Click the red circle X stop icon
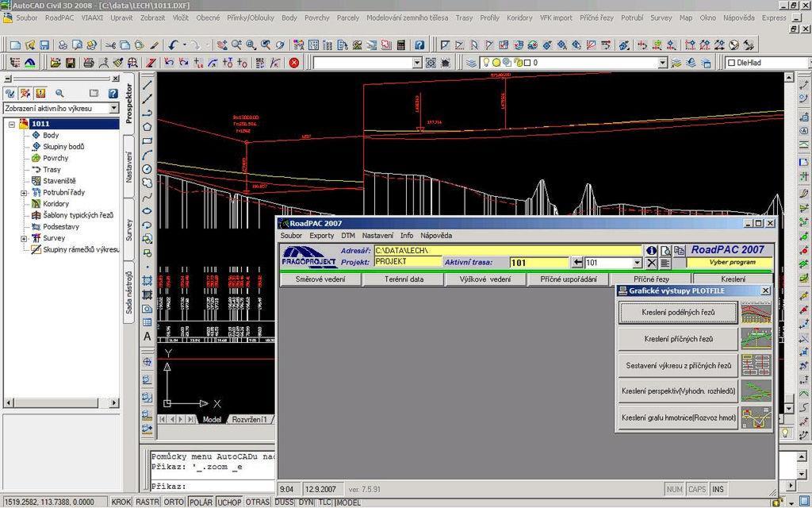812x508 pixels. click(x=293, y=63)
